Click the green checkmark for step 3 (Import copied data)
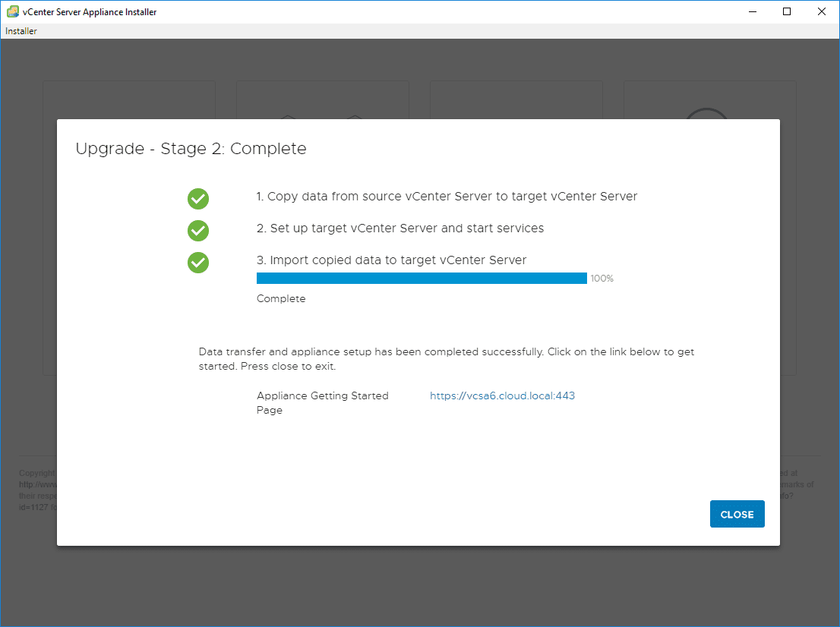The width and height of the screenshot is (840, 627). (x=198, y=263)
